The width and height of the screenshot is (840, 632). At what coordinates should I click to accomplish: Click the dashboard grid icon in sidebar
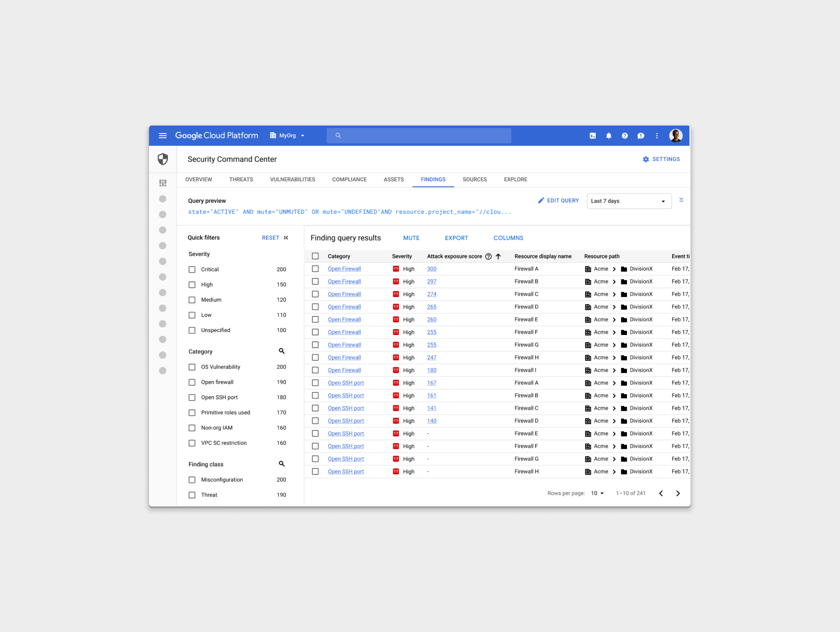[163, 183]
